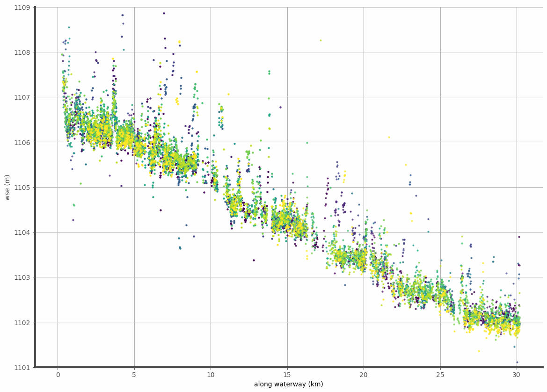The image size is (547, 392).
Task: Select the dark outlier point near 18 km, 1108.9 m
Action: tap(164, 13)
